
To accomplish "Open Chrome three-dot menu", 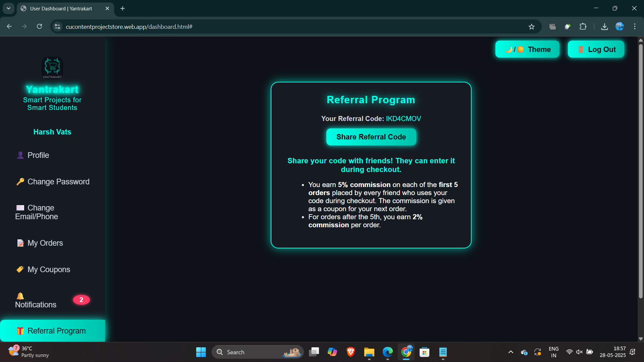I will 635,27.
